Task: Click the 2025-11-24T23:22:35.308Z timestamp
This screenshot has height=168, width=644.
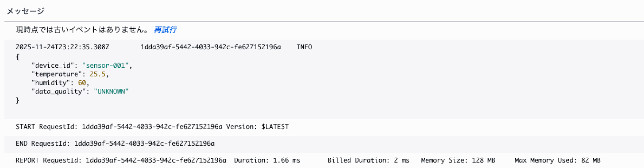Action: coord(62,47)
